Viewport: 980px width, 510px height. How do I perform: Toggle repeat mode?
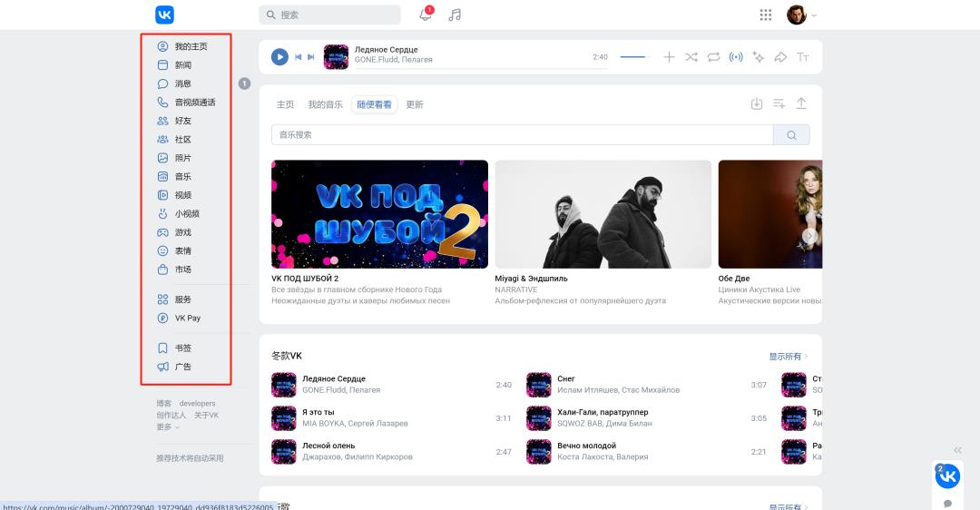pyautogui.click(x=714, y=57)
